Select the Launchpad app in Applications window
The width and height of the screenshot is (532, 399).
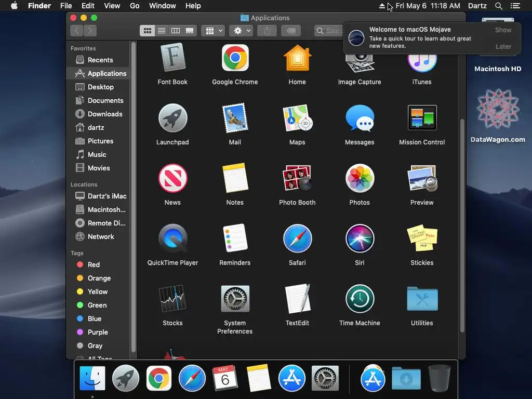coord(172,118)
